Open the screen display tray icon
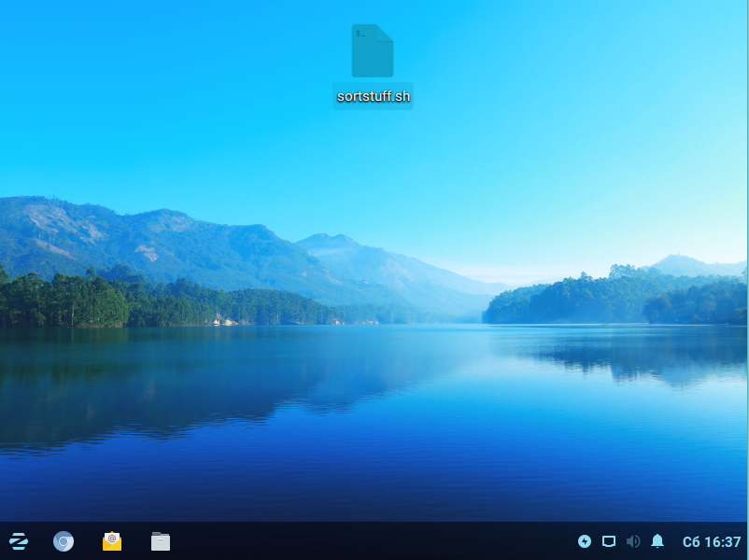Viewport: 749px width, 560px height. pos(609,541)
